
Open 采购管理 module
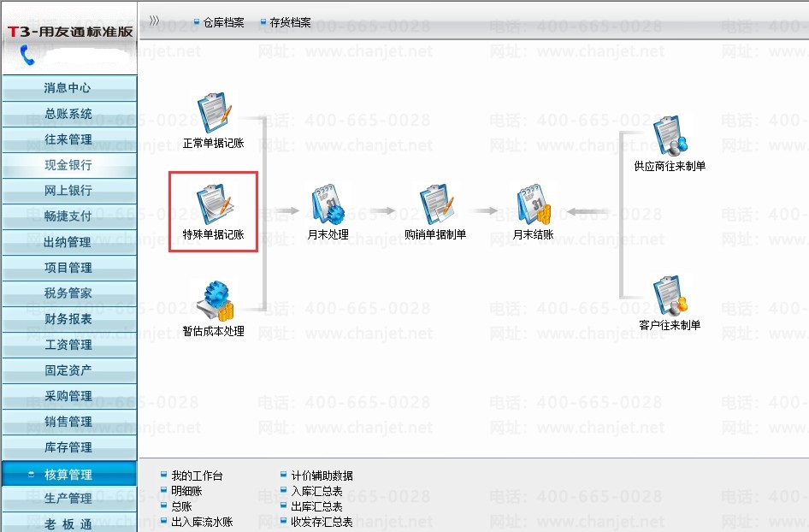click(69, 396)
